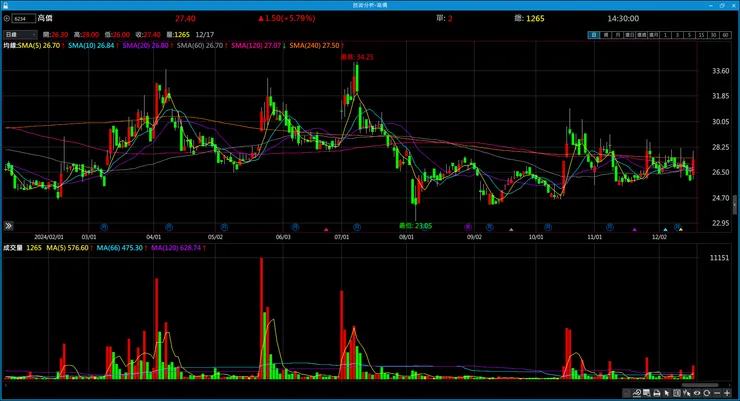The width and height of the screenshot is (740, 401).
Task: Click the SMA(120) 27.07 indicator label
Action: [x=256, y=46]
